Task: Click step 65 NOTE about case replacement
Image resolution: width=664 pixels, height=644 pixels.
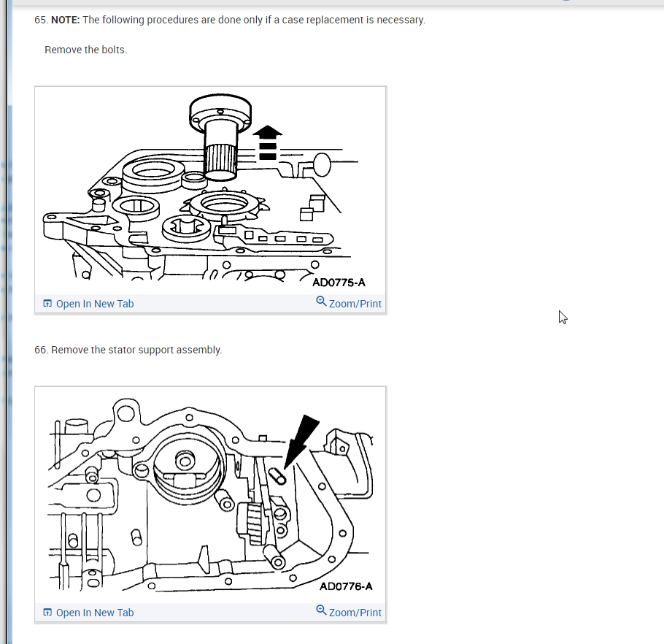Action: [x=230, y=20]
